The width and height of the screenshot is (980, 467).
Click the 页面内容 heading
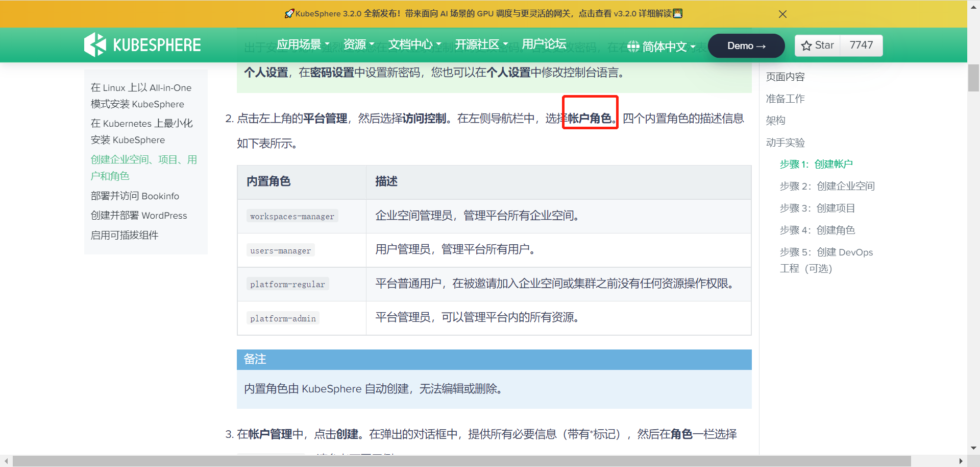tap(785, 77)
